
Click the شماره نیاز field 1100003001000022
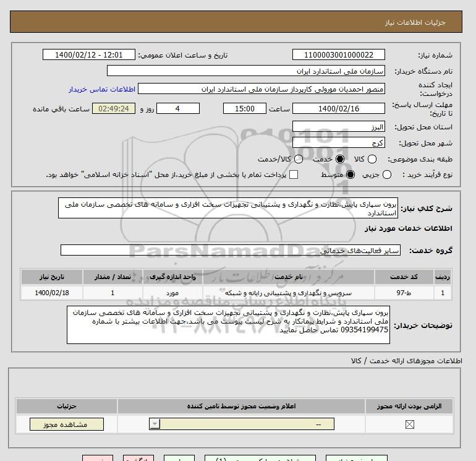pyautogui.click(x=339, y=55)
